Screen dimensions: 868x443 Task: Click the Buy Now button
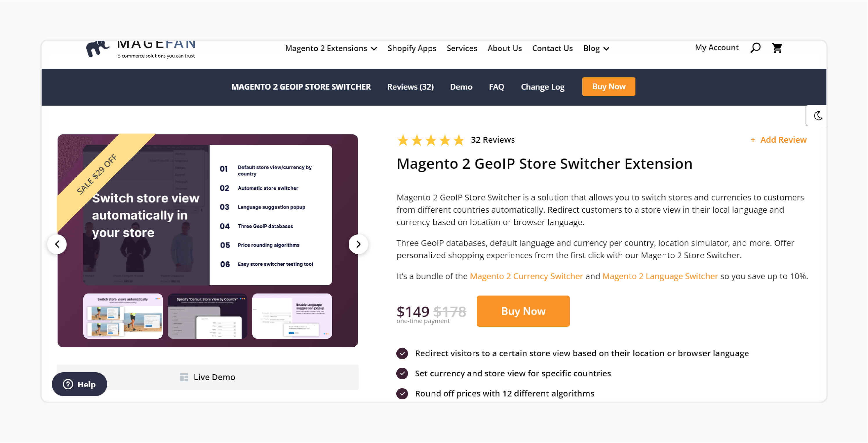point(523,311)
